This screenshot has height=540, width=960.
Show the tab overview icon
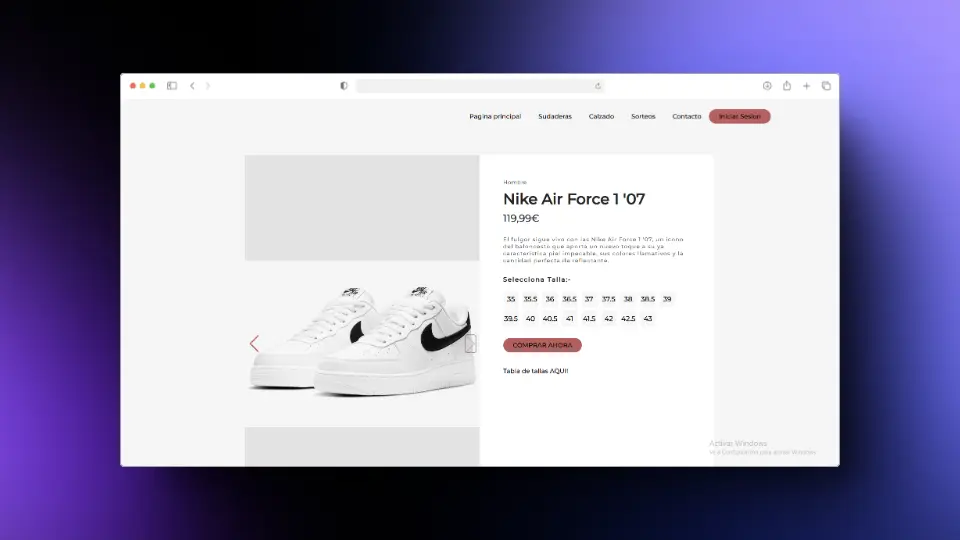826,86
